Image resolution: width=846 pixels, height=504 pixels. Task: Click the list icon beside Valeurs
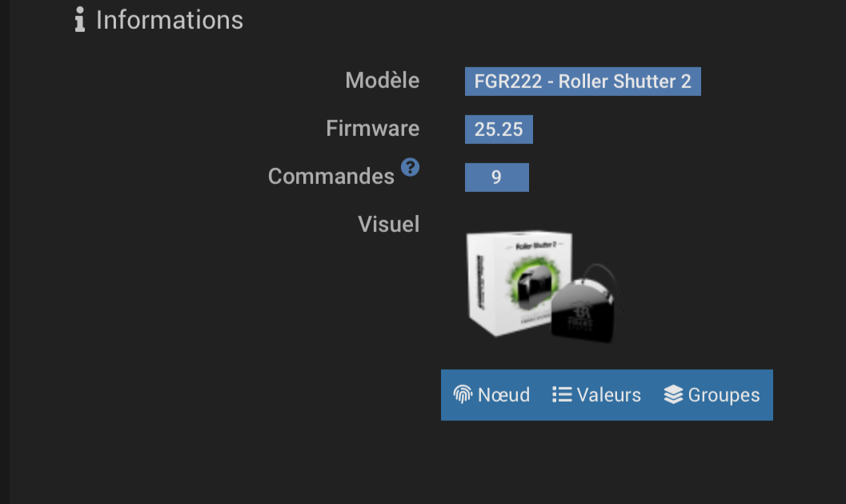click(x=562, y=394)
